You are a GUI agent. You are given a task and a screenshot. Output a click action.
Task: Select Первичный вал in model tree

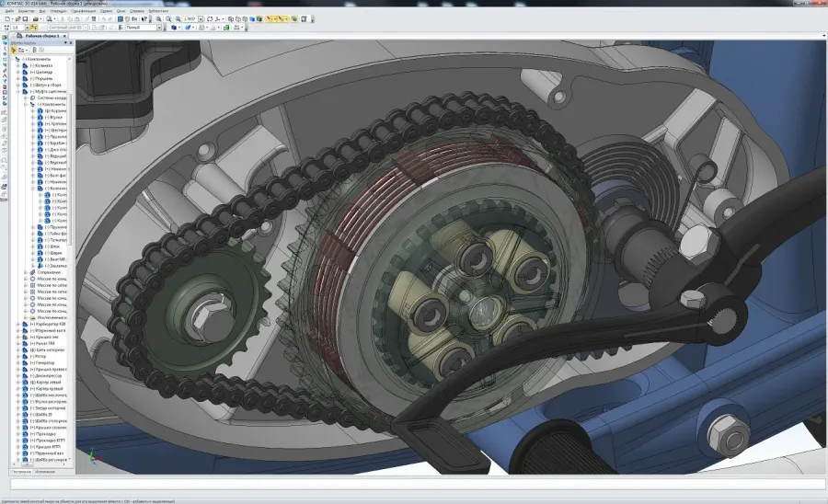(47, 453)
